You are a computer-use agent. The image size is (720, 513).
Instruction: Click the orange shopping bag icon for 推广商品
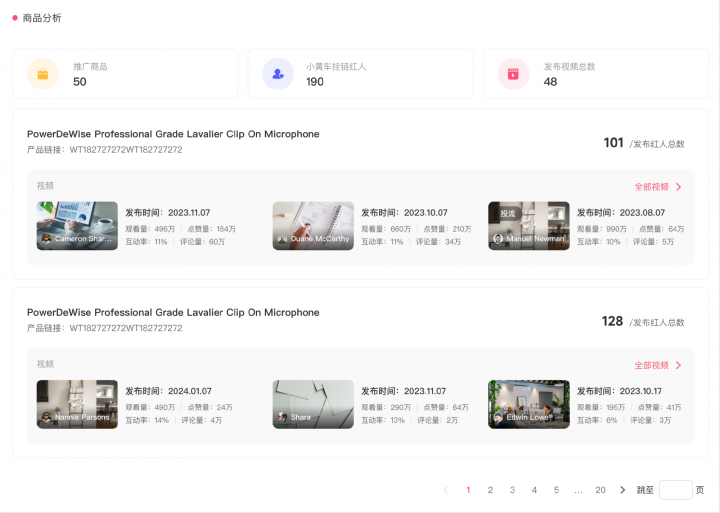tap(43, 74)
